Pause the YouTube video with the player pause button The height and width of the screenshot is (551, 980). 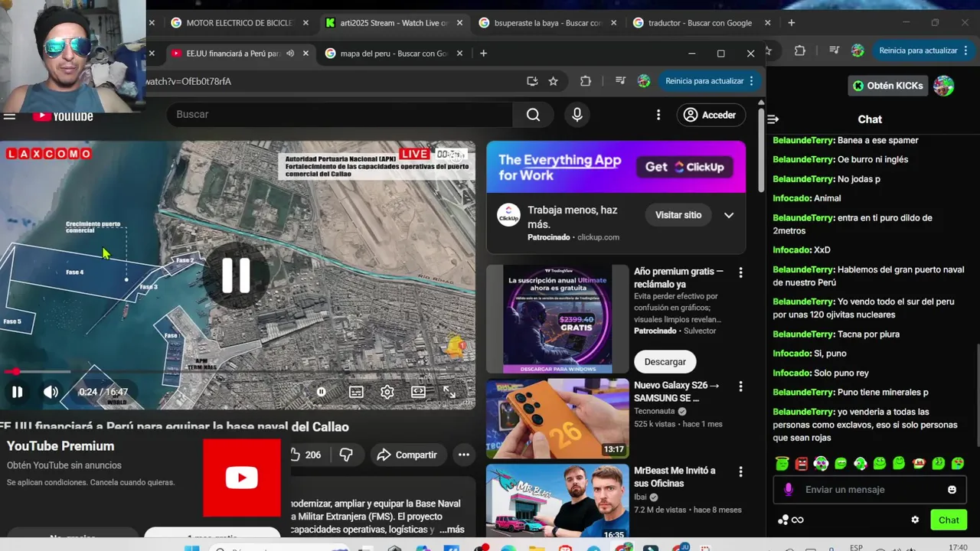(x=17, y=392)
